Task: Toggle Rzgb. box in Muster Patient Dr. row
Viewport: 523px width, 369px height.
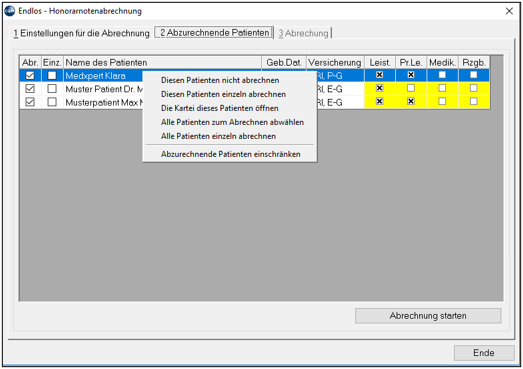Action: (x=474, y=88)
